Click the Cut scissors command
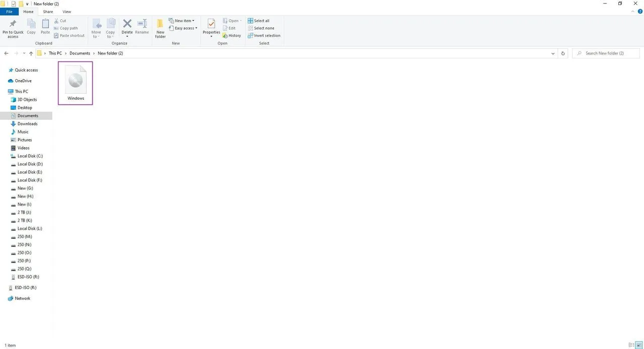This screenshot has height=349, width=644. click(x=60, y=21)
